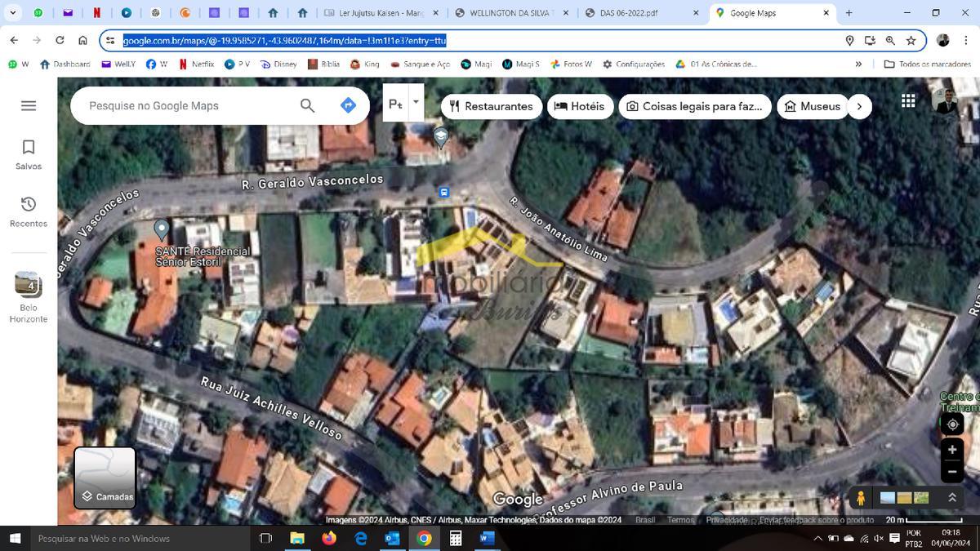Click the Hotéis button
Screen dimensions: 980x551
pyautogui.click(x=581, y=105)
